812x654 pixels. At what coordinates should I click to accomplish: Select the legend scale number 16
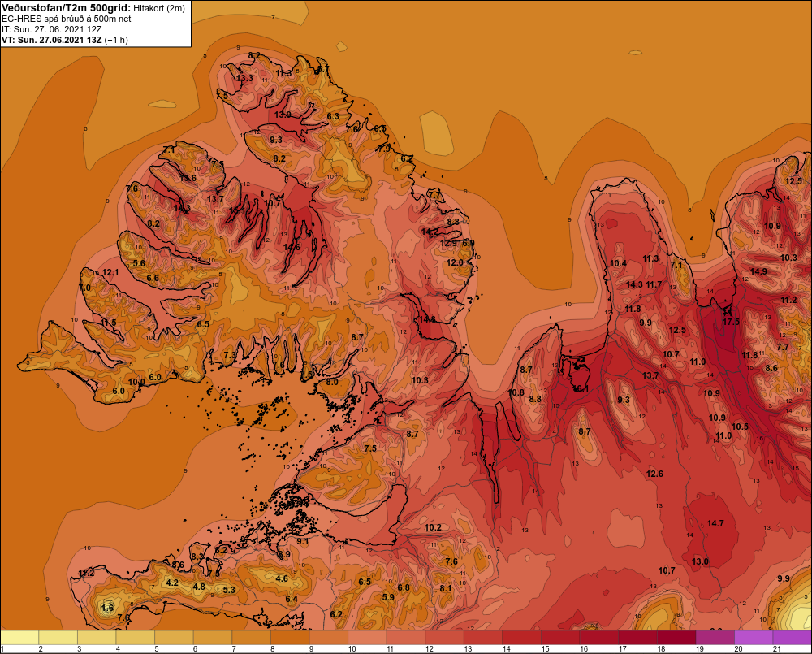584,649
